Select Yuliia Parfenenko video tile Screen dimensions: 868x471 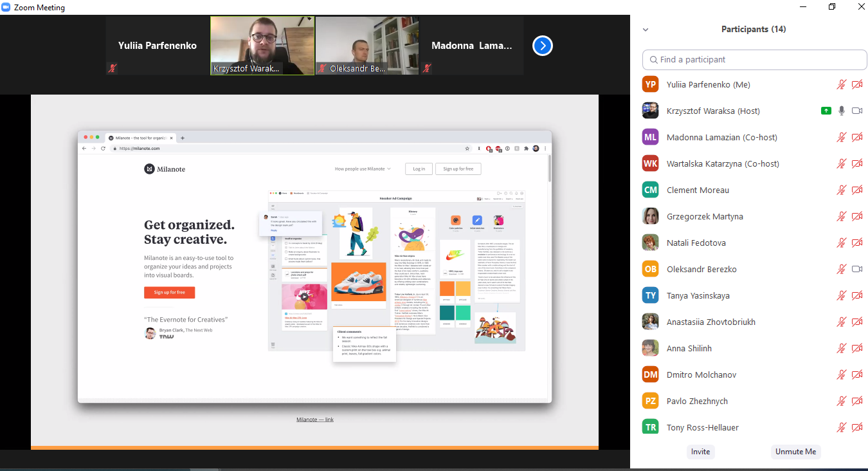[x=158, y=46]
